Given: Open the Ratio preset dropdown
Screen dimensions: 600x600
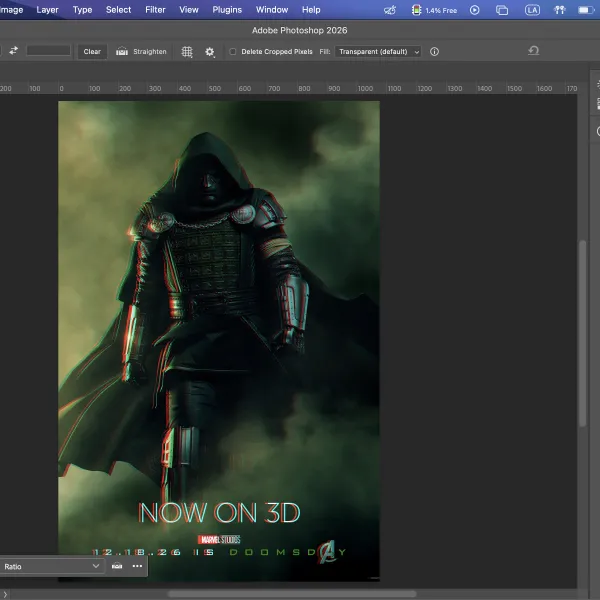Looking at the screenshot, I should click(x=51, y=566).
